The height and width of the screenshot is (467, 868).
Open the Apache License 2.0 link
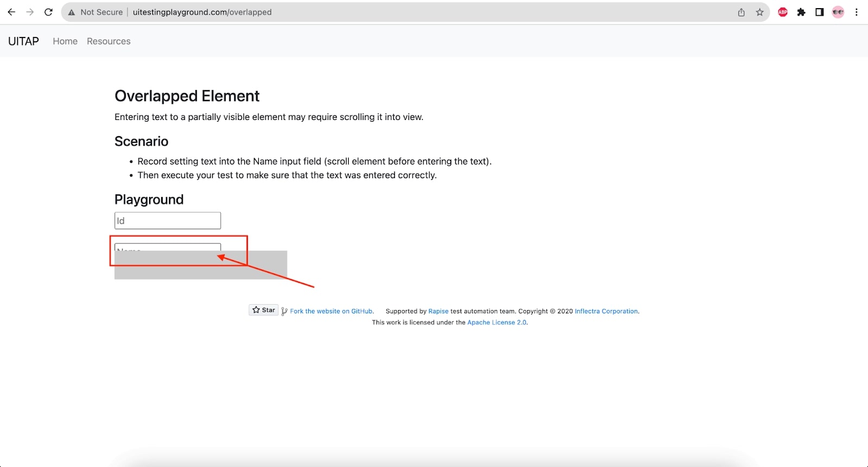[496, 322]
